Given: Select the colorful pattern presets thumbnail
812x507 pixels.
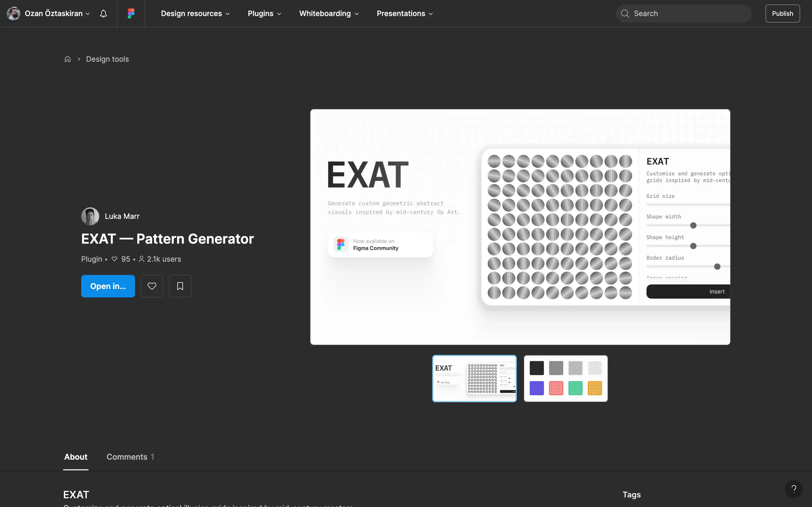Looking at the screenshot, I should (x=565, y=378).
